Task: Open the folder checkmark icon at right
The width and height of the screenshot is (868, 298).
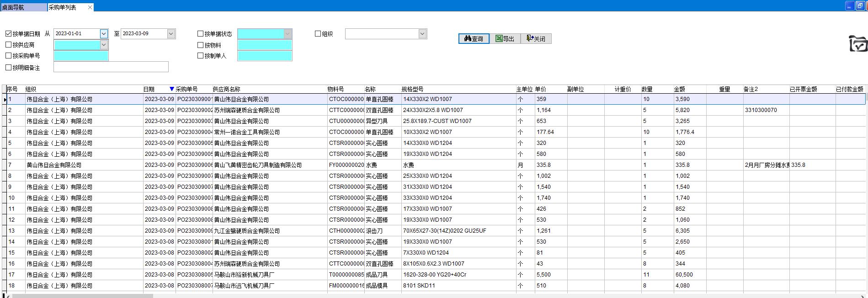Action: pos(858,44)
